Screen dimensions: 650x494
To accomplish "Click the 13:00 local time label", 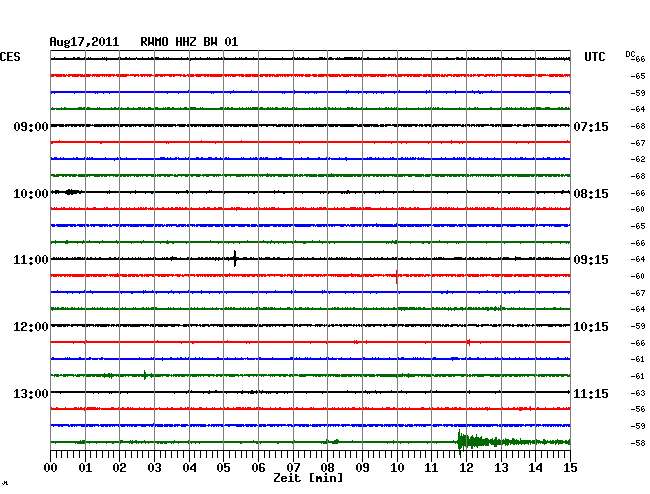I will 31,393.
